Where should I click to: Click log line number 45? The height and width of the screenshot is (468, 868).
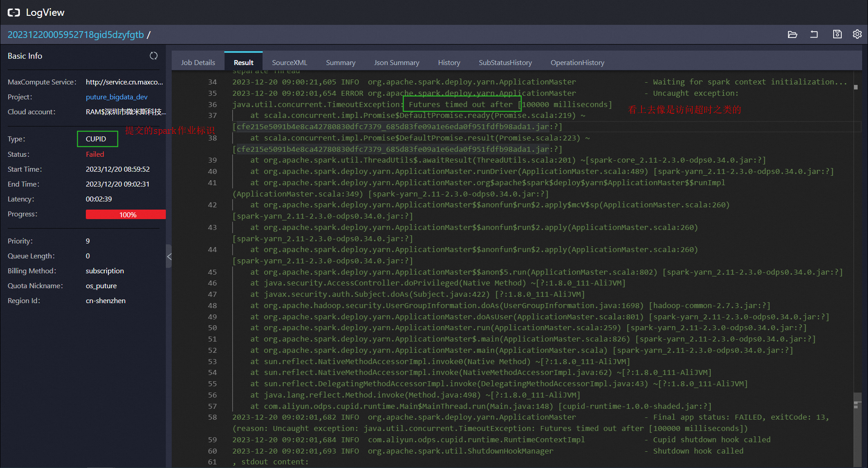click(212, 272)
